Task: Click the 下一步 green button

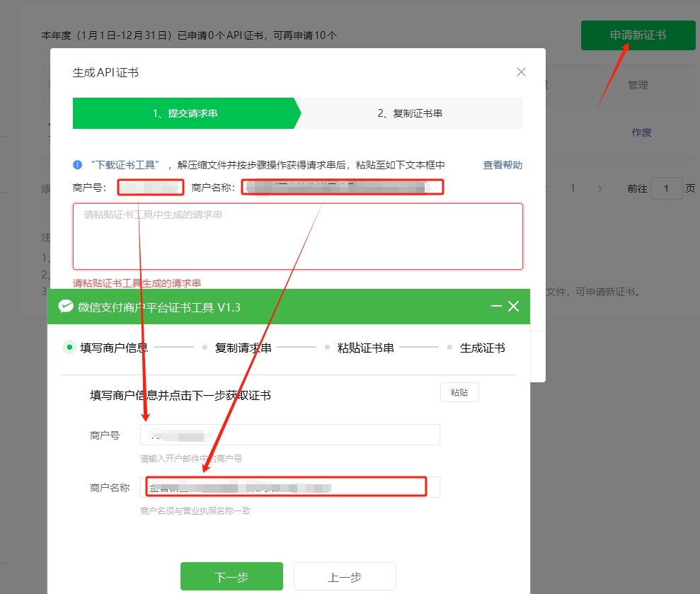Action: point(231,576)
